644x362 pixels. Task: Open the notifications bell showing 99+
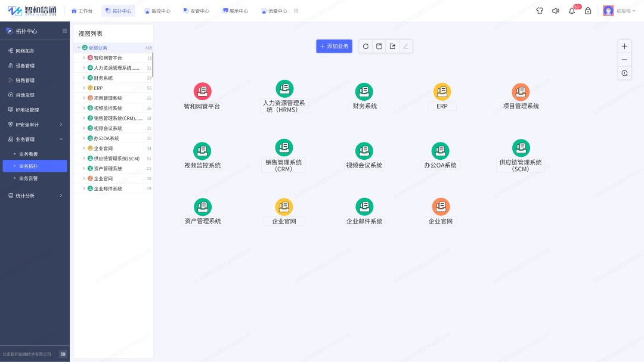click(x=571, y=10)
